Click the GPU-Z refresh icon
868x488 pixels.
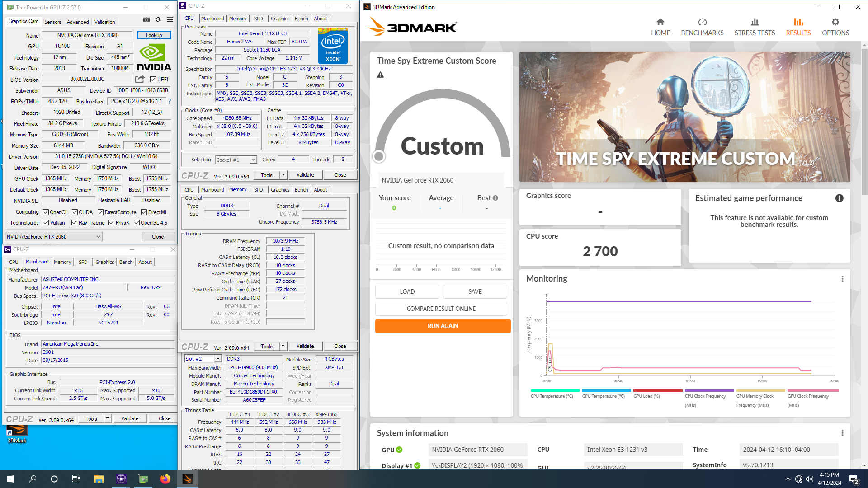(x=158, y=19)
